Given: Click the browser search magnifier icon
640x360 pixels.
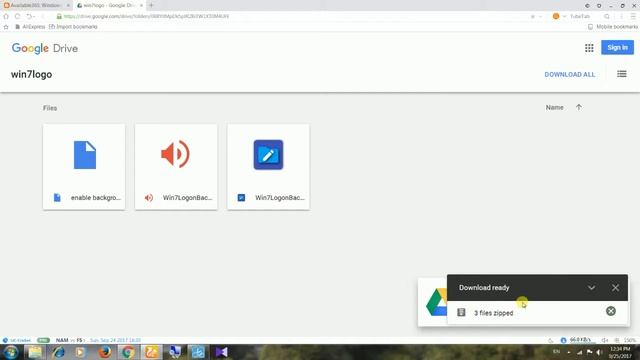Looking at the screenshot, I should pos(607,16).
